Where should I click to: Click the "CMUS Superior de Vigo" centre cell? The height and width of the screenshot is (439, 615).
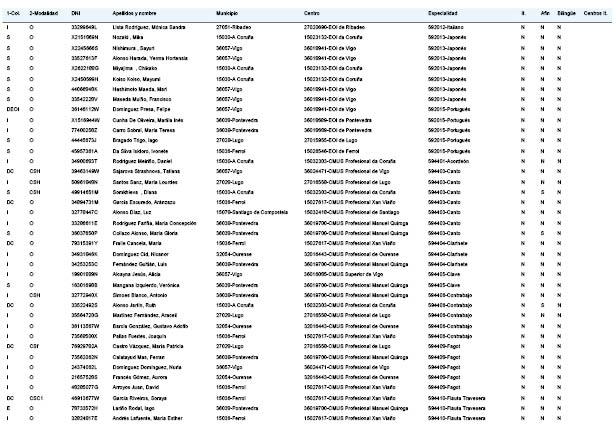343,274
